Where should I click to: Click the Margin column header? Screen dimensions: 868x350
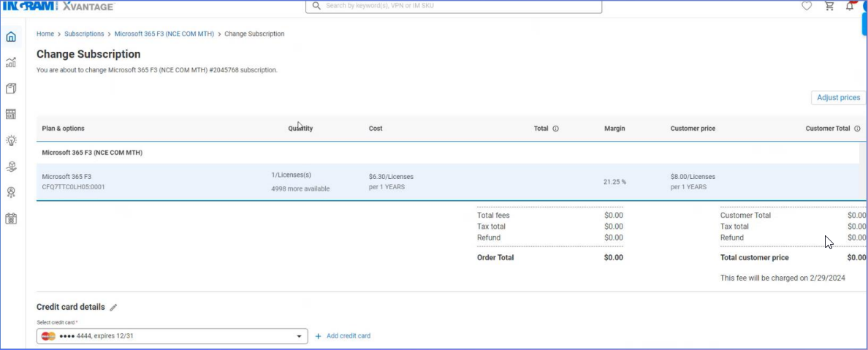(614, 129)
